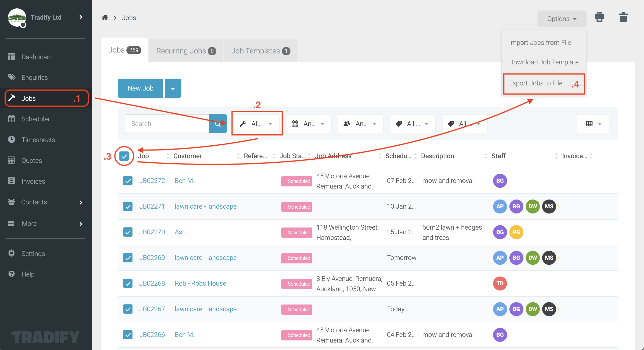644x350 pixels.
Task: Click the print icon in top bar
Action: pos(599,17)
